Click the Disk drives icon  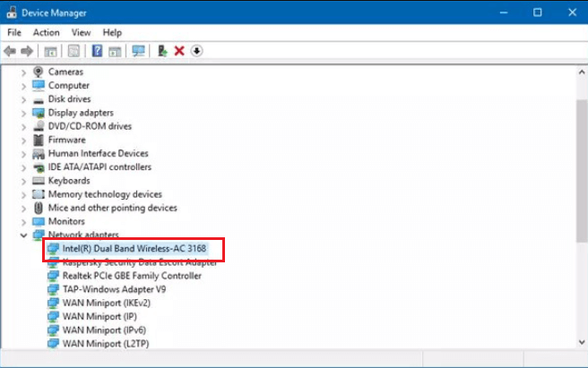click(x=39, y=100)
